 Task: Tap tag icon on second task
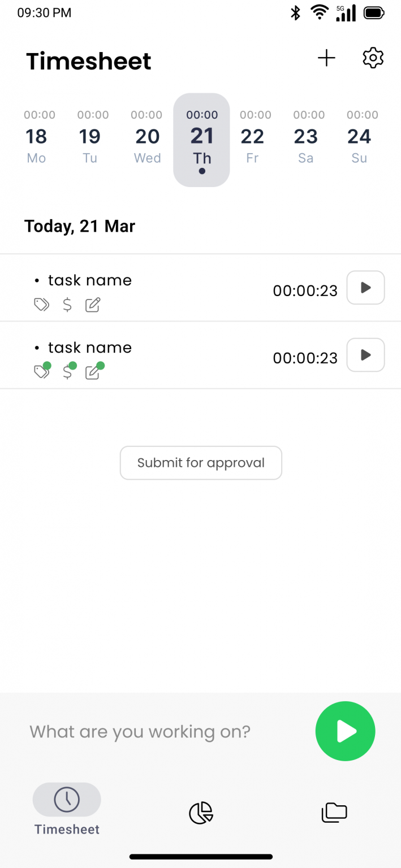point(41,372)
